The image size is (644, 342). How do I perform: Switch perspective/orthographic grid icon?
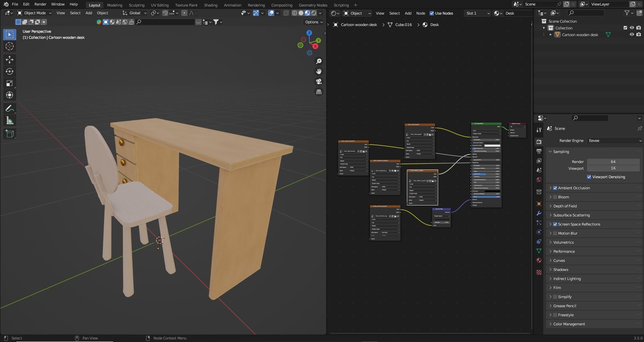tap(319, 92)
